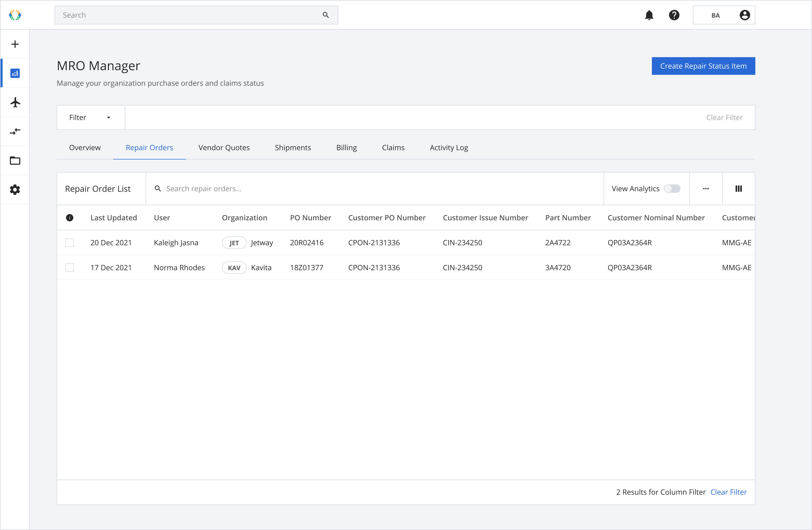Screen dimensions: 812x530
Task: Click the Kavita organization name
Action: (x=261, y=268)
